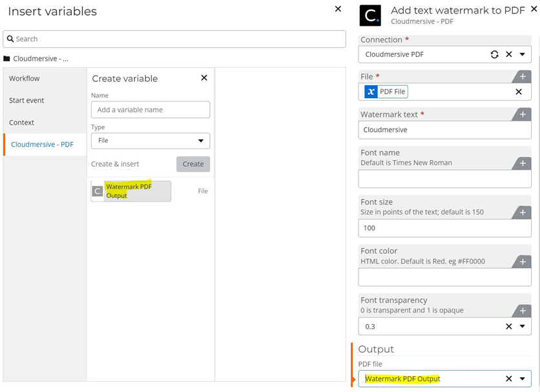Clear the Font transparency value
This screenshot has width=540, height=392.
point(508,326)
